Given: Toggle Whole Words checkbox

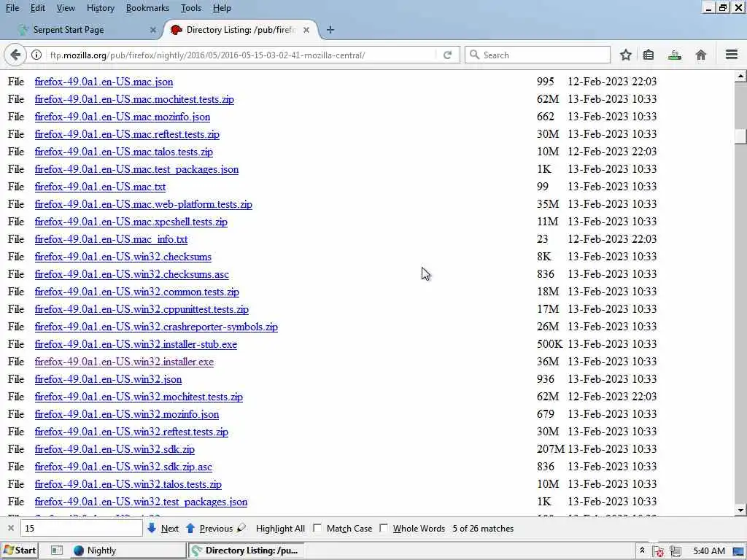Looking at the screenshot, I should [x=384, y=528].
